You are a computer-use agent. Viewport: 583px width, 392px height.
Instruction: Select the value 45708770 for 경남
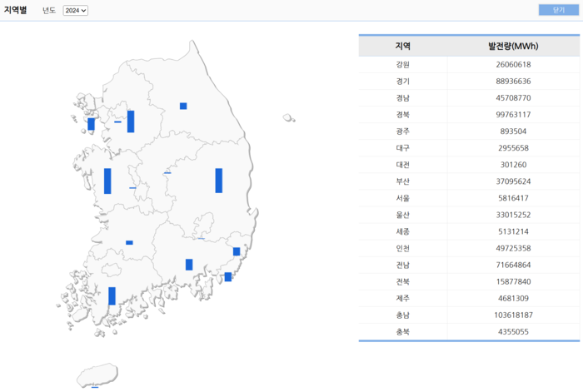tap(513, 98)
